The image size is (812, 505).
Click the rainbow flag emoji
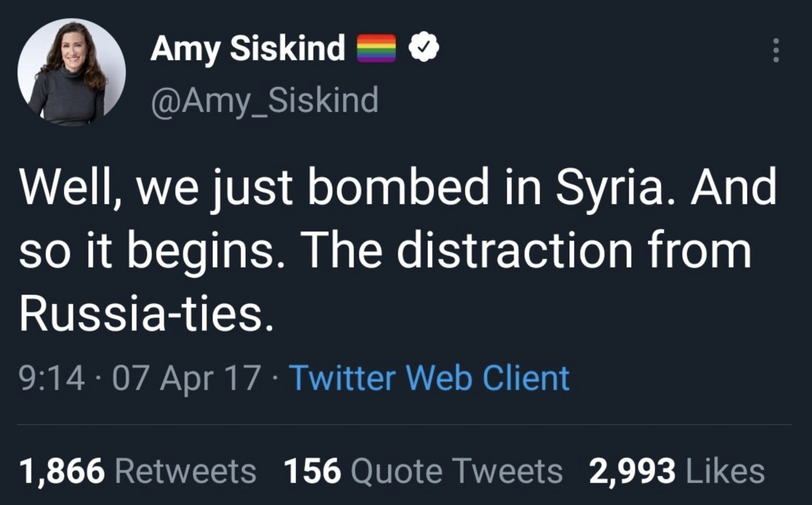pos(376,48)
